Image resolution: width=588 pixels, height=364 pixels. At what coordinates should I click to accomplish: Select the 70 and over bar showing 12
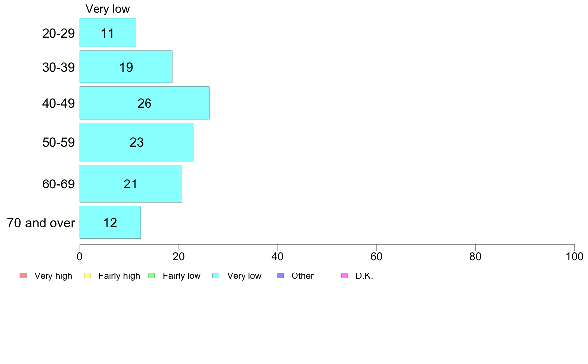tap(110, 222)
